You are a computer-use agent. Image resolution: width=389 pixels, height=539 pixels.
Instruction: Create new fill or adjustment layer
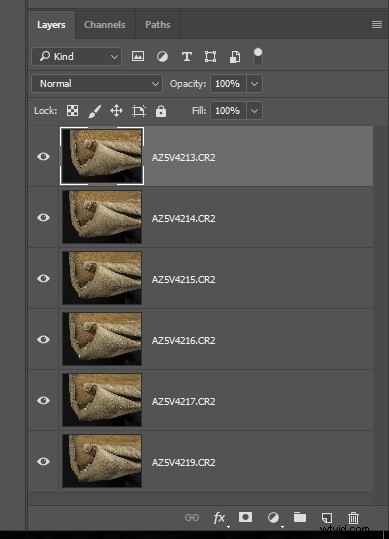pos(273,517)
